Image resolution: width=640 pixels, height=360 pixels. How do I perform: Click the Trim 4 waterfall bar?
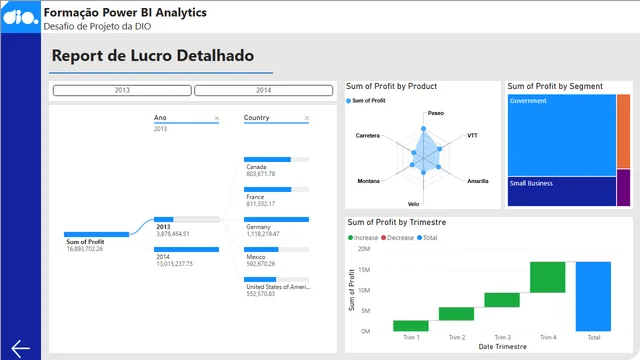(x=548, y=277)
